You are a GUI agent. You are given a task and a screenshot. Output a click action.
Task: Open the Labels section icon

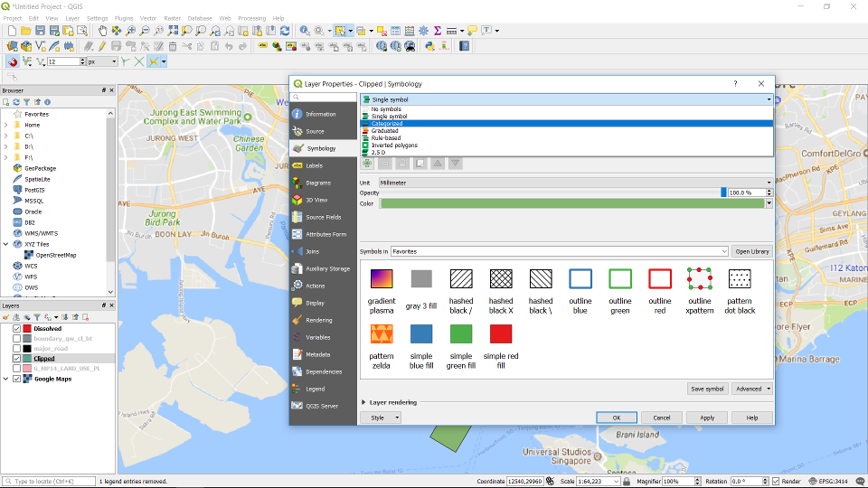[298, 165]
